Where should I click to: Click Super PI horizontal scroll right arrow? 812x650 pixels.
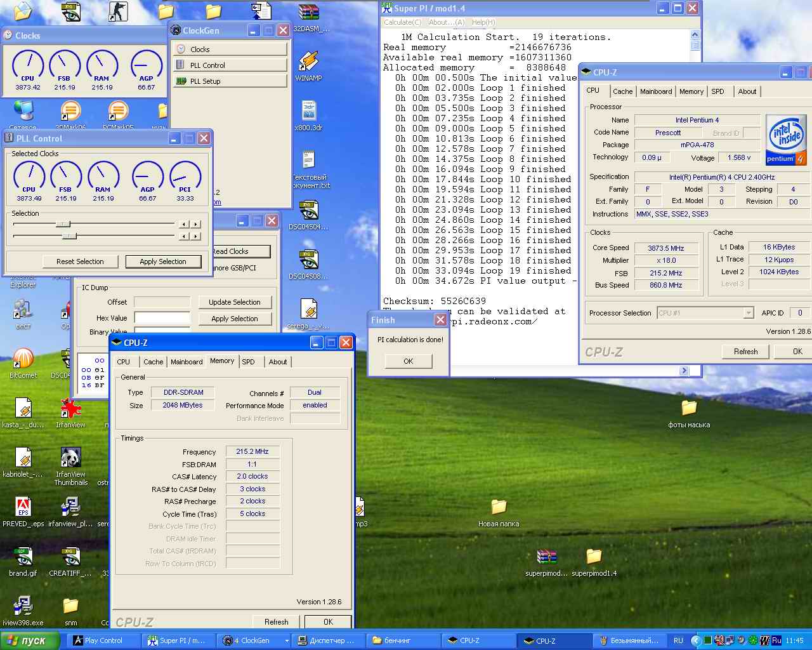tap(684, 371)
